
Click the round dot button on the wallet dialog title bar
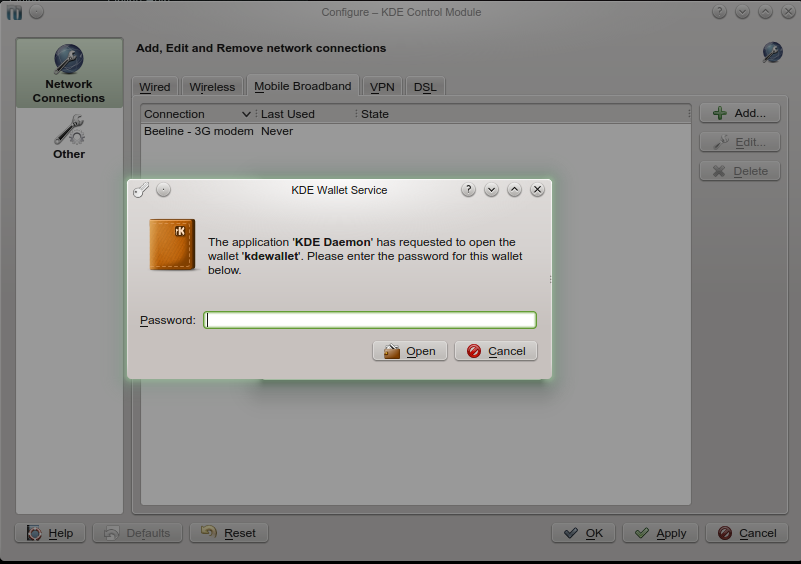[x=163, y=190]
